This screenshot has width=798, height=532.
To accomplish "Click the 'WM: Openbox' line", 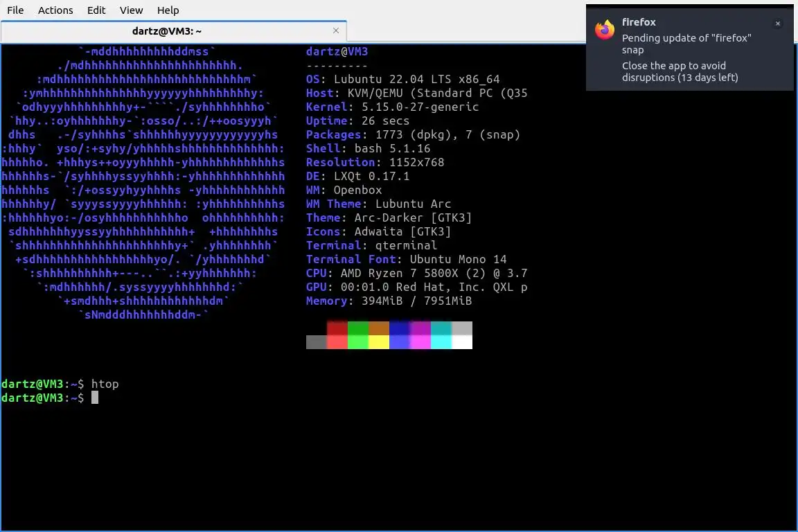I will 344,190.
